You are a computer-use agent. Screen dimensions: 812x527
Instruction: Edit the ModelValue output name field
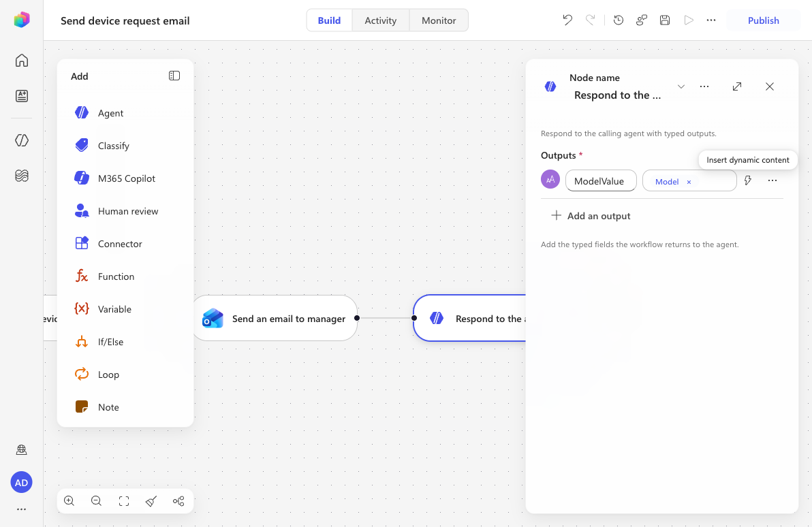coord(601,180)
